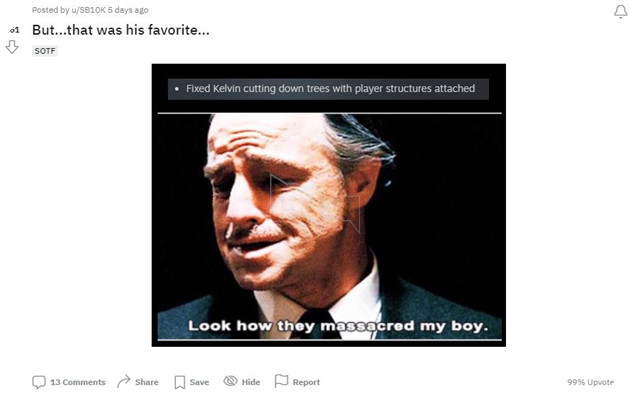
Task: Click the '5 days ago' post timestamp
Action: pos(128,10)
